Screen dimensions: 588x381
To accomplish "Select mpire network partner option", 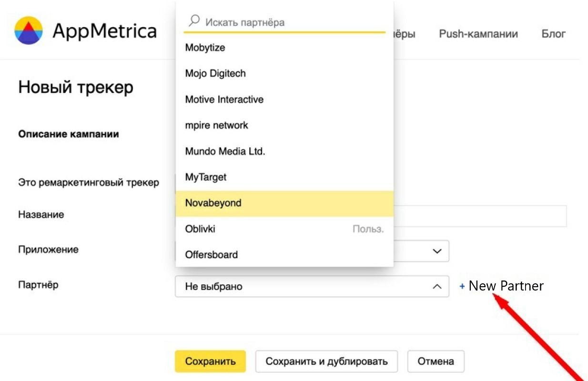I will [284, 125].
